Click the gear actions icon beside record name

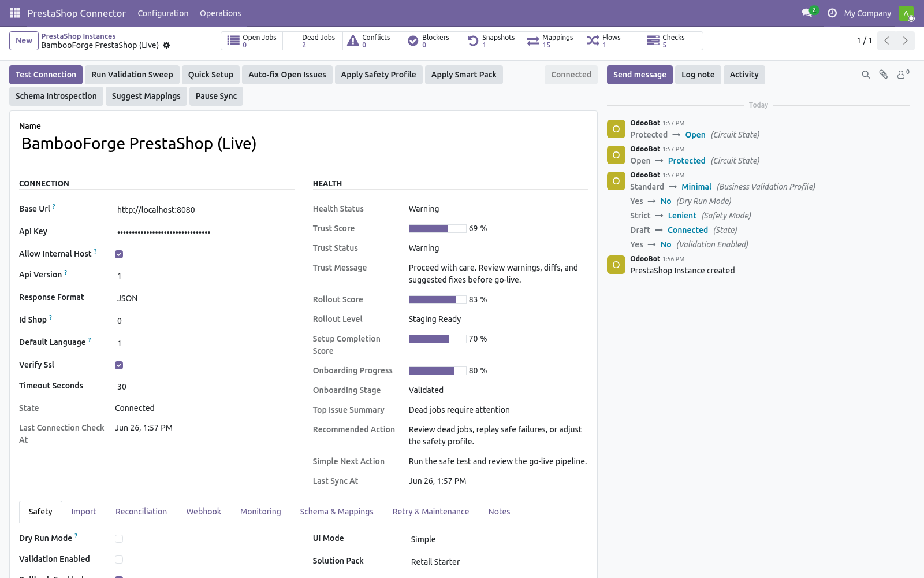coord(166,45)
